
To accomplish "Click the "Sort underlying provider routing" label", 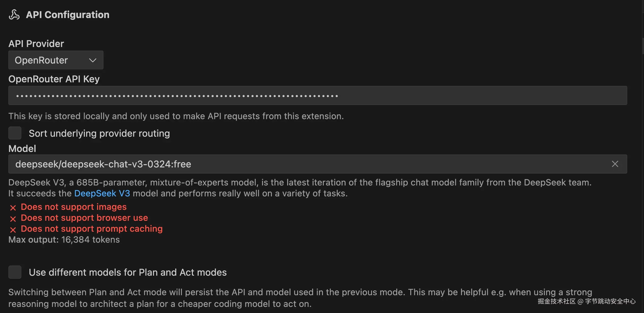I will point(99,133).
